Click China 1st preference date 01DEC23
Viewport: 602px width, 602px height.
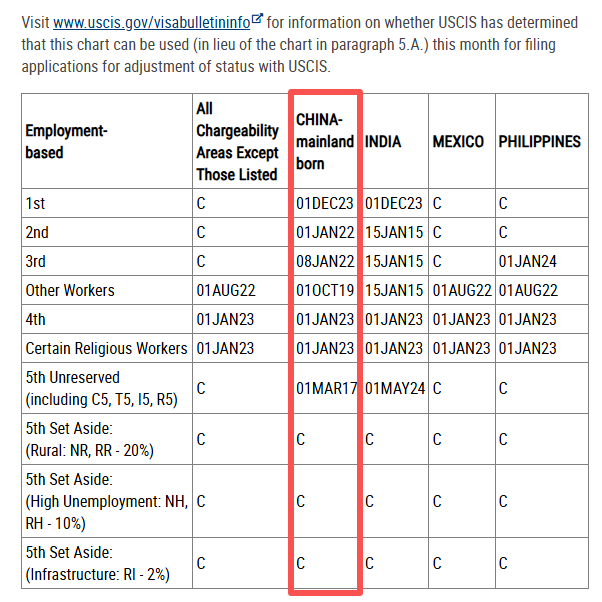tap(324, 203)
